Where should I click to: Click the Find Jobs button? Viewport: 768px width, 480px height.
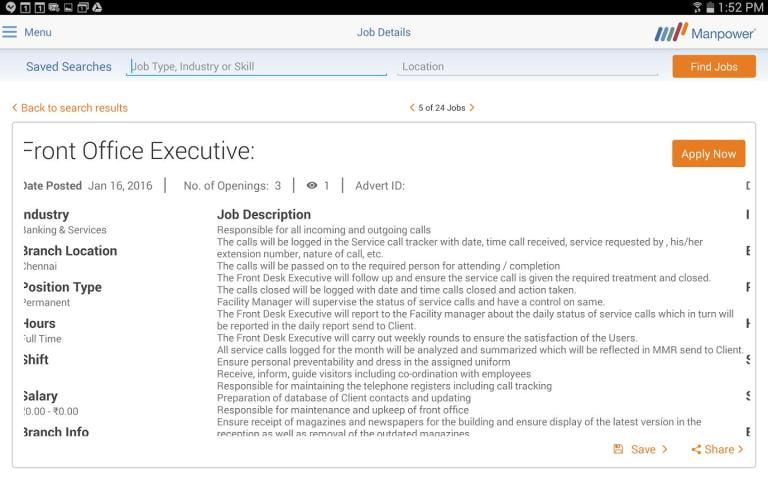pos(714,67)
